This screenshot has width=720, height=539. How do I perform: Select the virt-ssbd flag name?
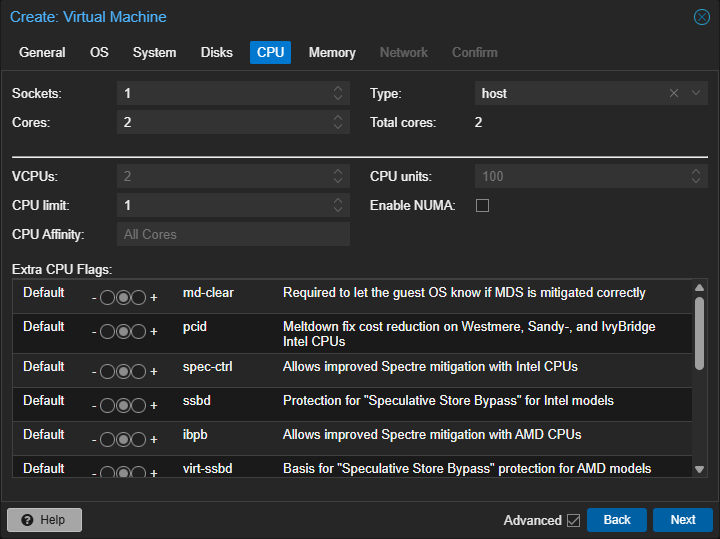pos(208,468)
